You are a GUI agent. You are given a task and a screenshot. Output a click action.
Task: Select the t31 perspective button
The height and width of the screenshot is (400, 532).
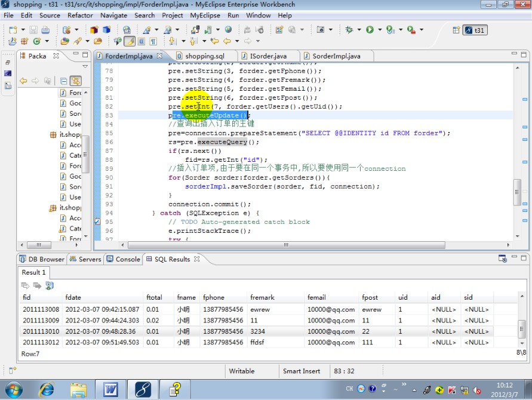(x=476, y=30)
